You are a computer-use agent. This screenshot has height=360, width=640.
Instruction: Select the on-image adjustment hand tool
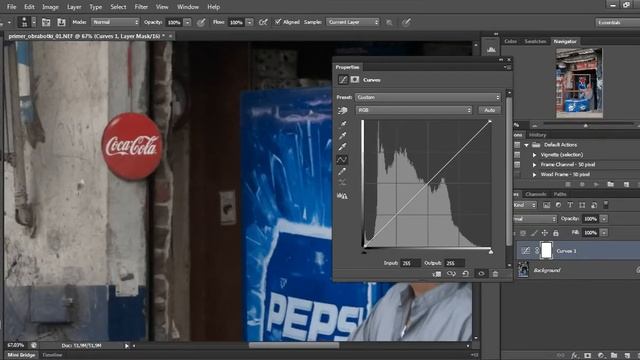[x=342, y=111]
